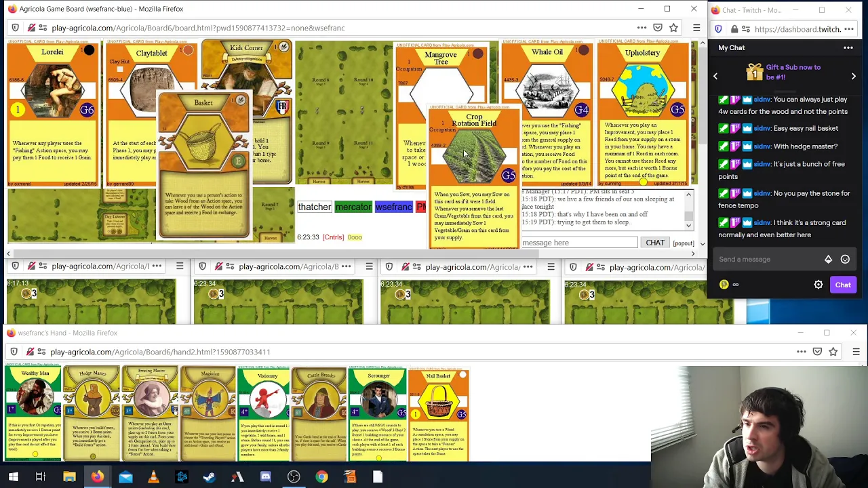Open Firefox menu in wsefranc's Hand window

[x=856, y=352]
